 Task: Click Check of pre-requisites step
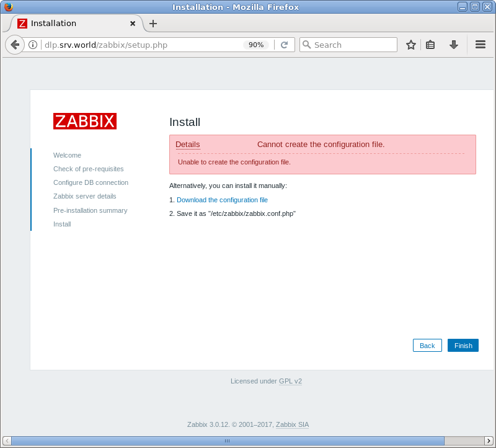88,169
